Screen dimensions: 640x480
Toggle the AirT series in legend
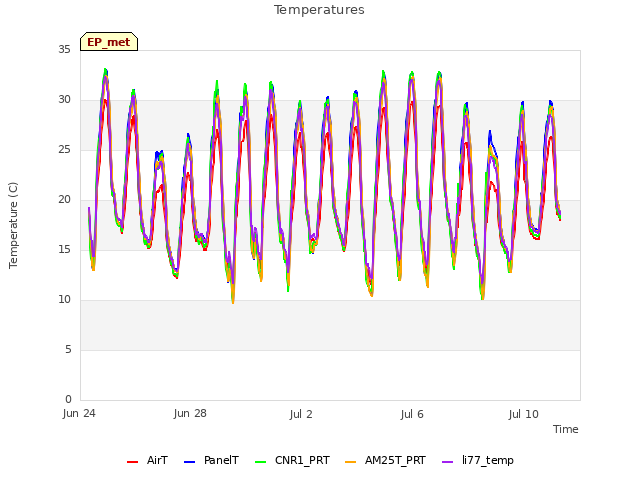[x=147, y=461]
